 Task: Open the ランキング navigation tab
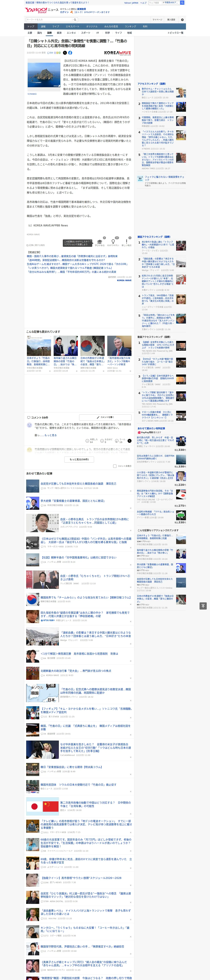tap(130, 27)
